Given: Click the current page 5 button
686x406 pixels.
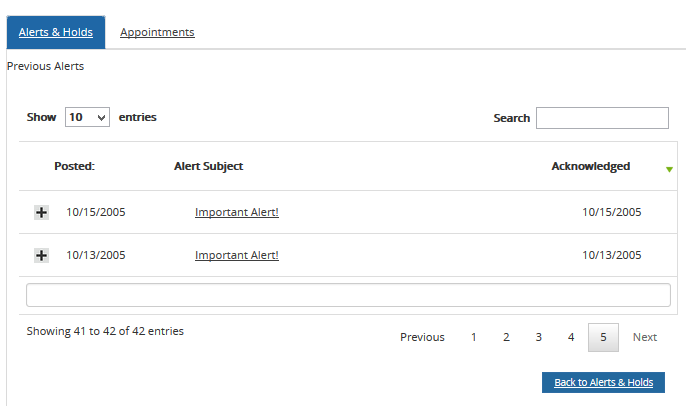Looking at the screenshot, I should click(x=603, y=337).
